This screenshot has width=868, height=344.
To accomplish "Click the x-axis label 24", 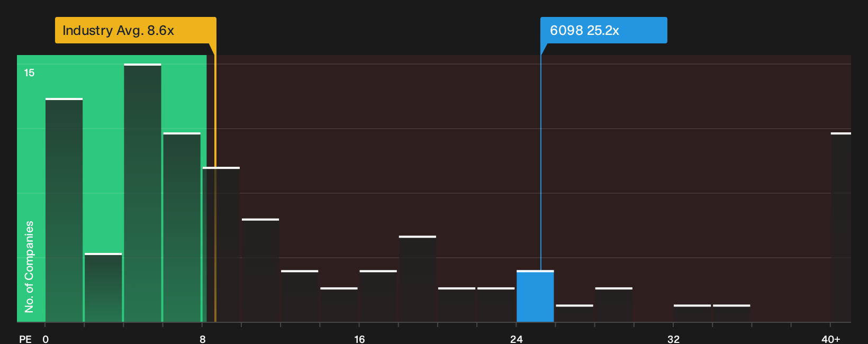I will pos(517,339).
